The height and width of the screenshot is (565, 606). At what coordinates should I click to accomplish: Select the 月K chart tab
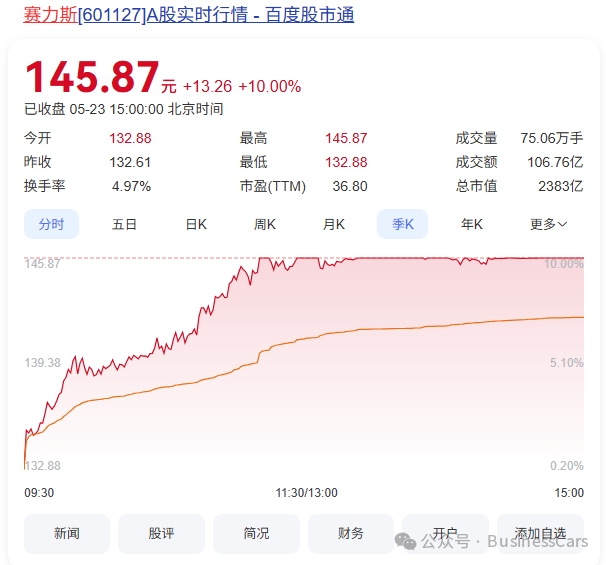[x=334, y=224]
